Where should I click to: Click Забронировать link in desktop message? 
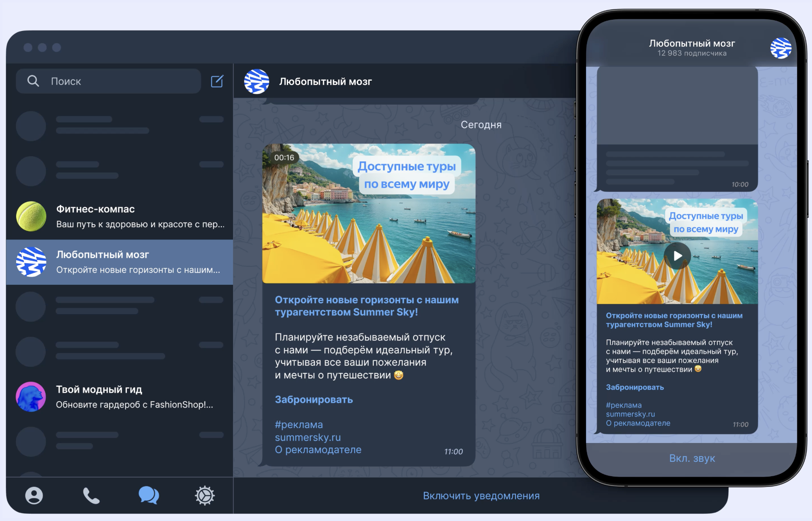tap(314, 399)
